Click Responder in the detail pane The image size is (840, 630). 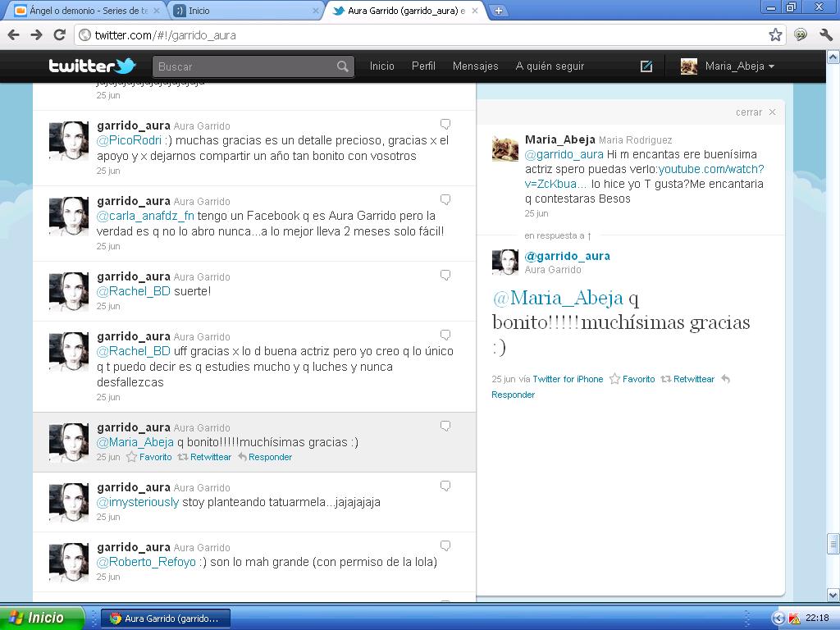click(513, 395)
